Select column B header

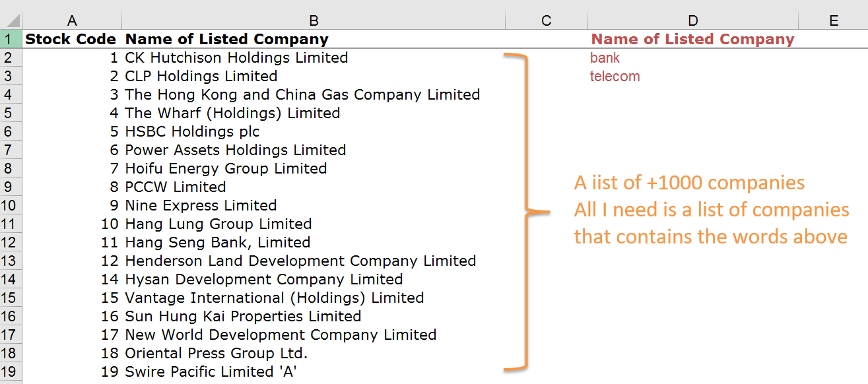pyautogui.click(x=314, y=20)
